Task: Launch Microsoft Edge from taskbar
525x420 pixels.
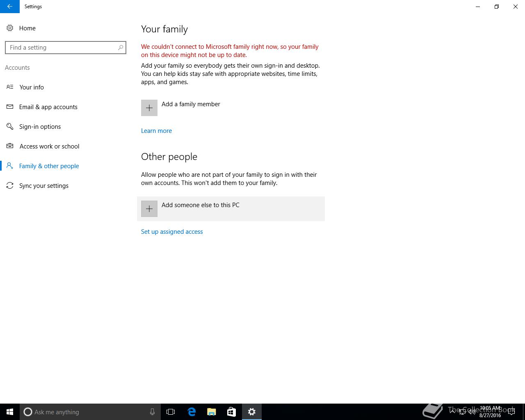Action: point(192,412)
